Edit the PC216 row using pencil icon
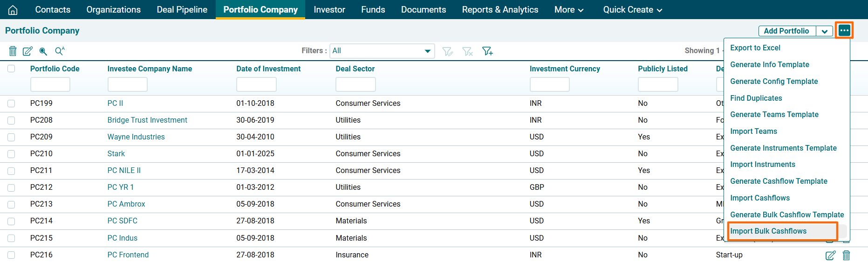Screen dimensions: 868x263 tap(830, 255)
